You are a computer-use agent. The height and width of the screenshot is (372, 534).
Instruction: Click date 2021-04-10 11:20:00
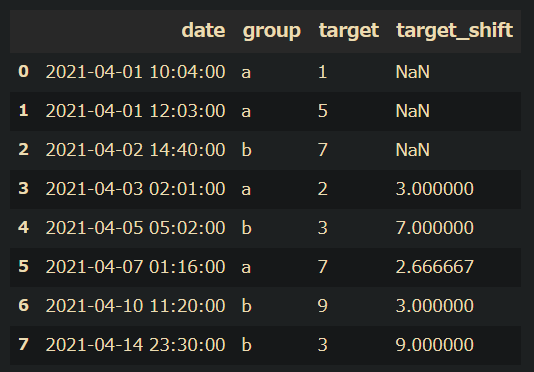pyautogui.click(x=136, y=305)
